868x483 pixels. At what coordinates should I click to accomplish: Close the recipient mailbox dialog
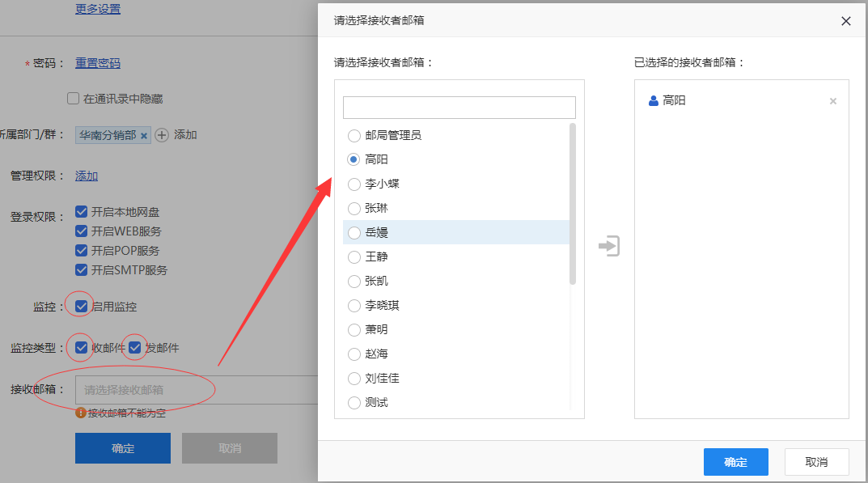tap(846, 21)
